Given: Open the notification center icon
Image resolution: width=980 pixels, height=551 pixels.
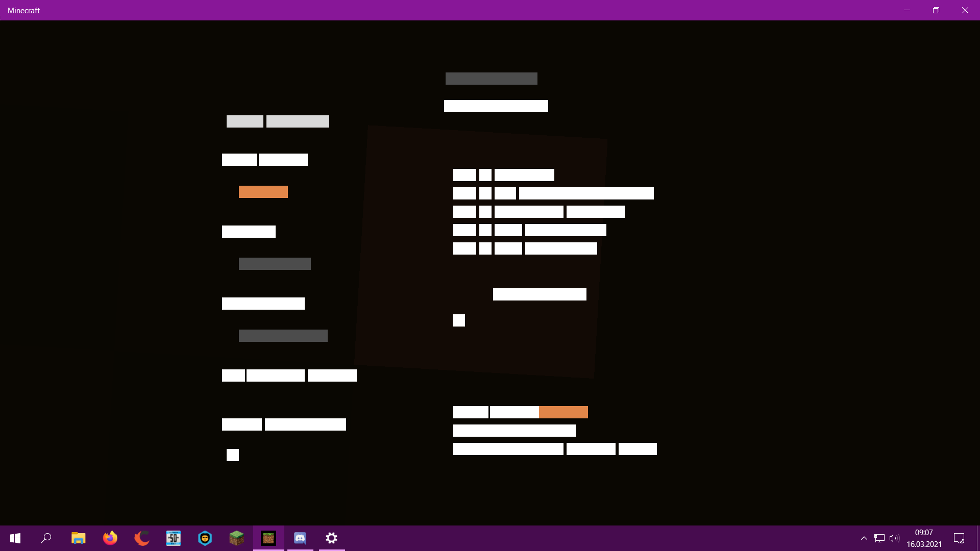Looking at the screenshot, I should [x=959, y=538].
